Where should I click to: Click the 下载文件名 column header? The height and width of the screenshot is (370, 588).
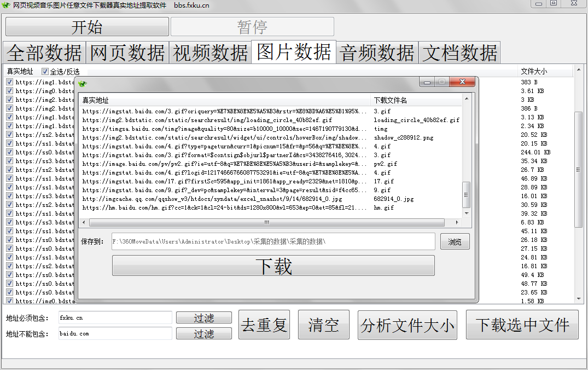416,100
